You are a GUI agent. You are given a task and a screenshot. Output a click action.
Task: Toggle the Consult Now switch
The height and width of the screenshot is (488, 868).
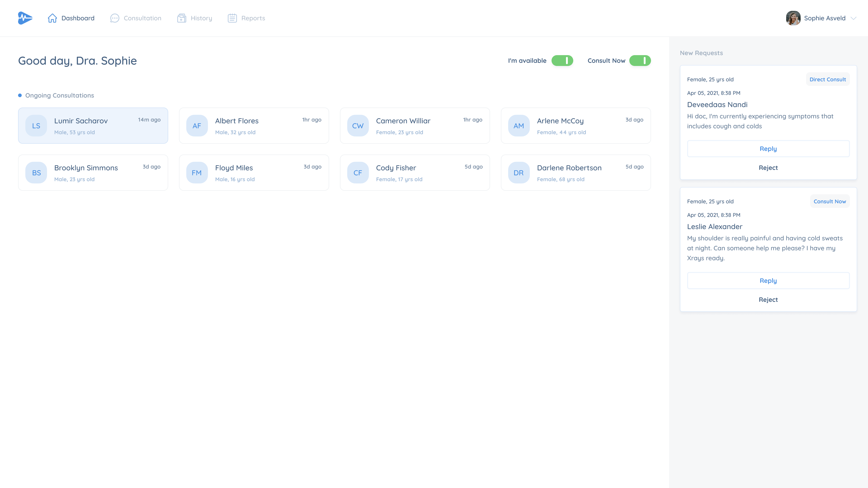640,61
